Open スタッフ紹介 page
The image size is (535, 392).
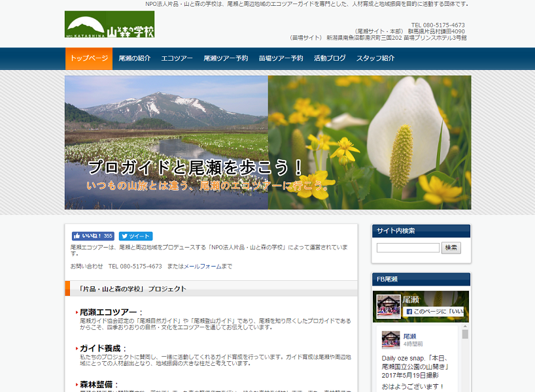pos(375,58)
